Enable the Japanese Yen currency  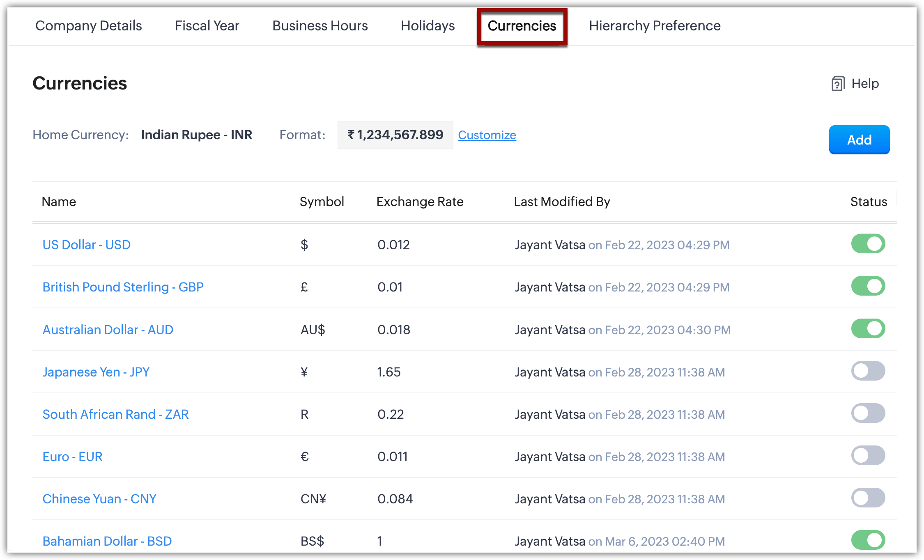pyautogui.click(x=868, y=371)
